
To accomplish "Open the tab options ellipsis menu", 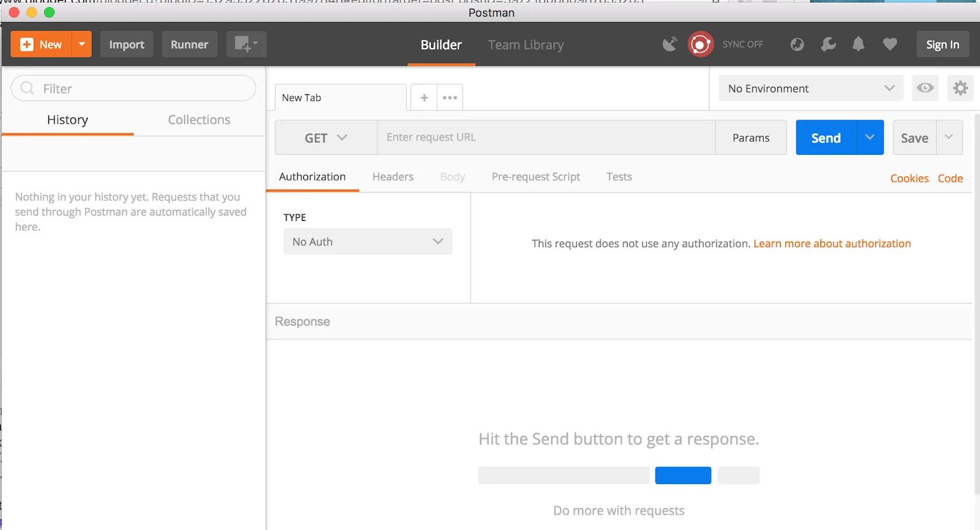I will [450, 97].
